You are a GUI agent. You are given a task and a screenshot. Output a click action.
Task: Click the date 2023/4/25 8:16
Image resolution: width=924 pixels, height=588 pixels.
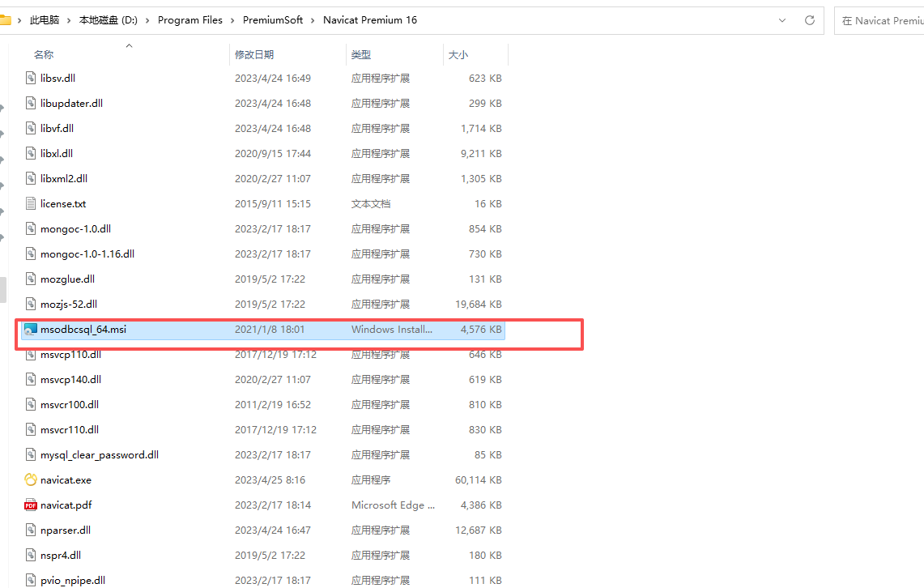pyautogui.click(x=270, y=479)
